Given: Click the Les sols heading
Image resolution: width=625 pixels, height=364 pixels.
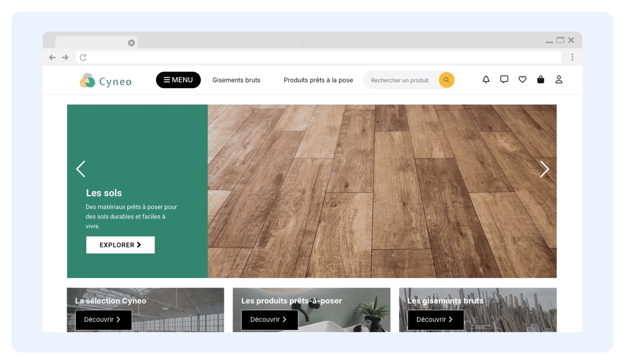Looking at the screenshot, I should tap(104, 193).
